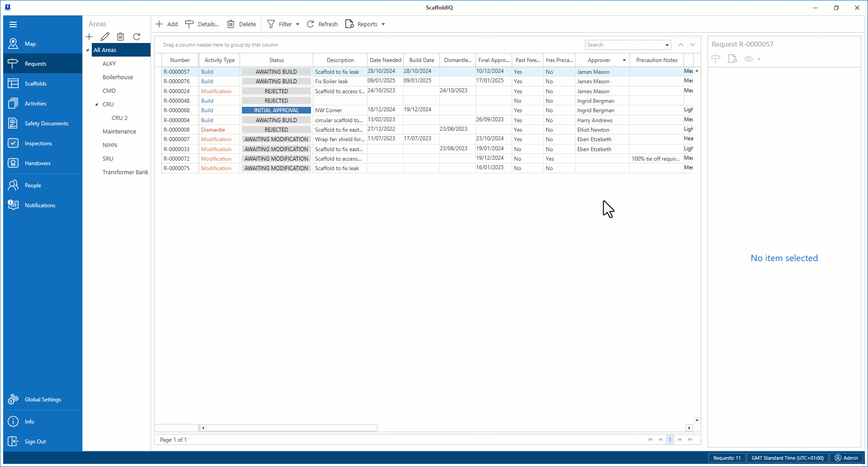The height and width of the screenshot is (467, 868).
Task: Refresh the Areas list icon
Action: [x=137, y=37]
